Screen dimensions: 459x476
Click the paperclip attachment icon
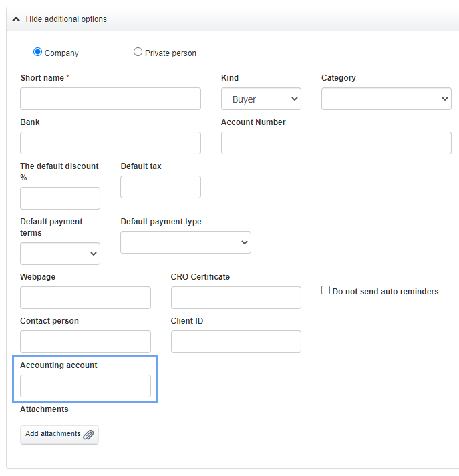coord(88,435)
